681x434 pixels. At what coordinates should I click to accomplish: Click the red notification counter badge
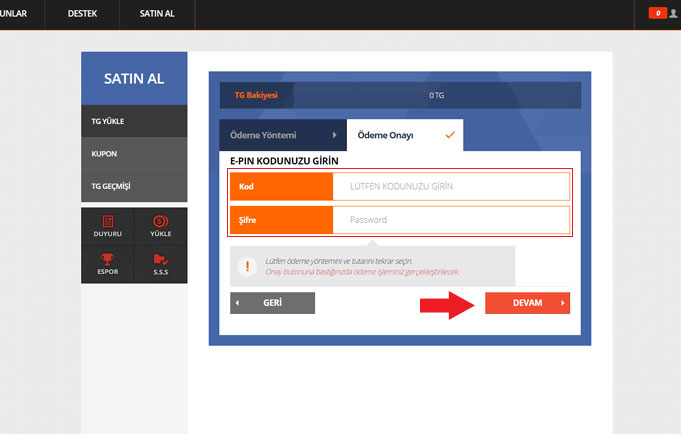657,13
